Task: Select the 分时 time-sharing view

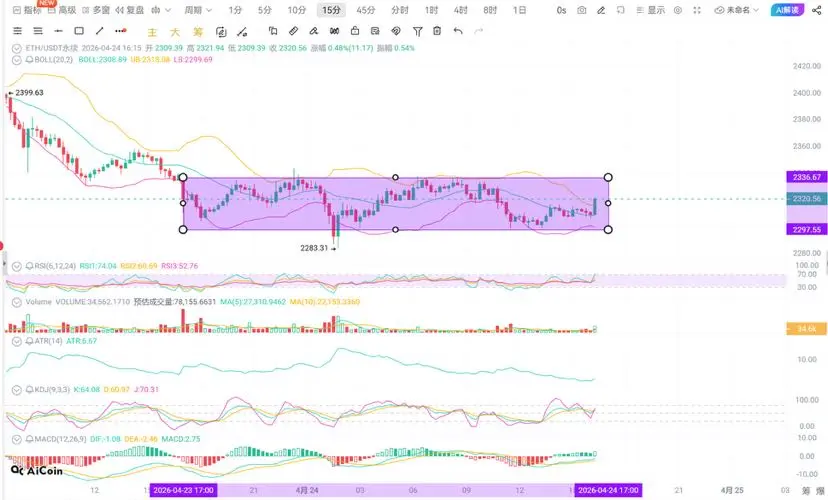Action: (x=400, y=10)
